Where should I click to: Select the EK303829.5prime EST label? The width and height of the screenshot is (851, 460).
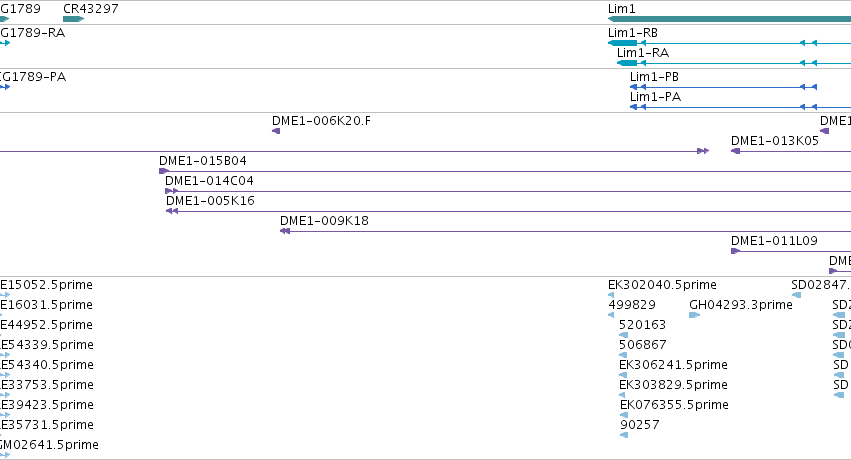click(x=674, y=385)
